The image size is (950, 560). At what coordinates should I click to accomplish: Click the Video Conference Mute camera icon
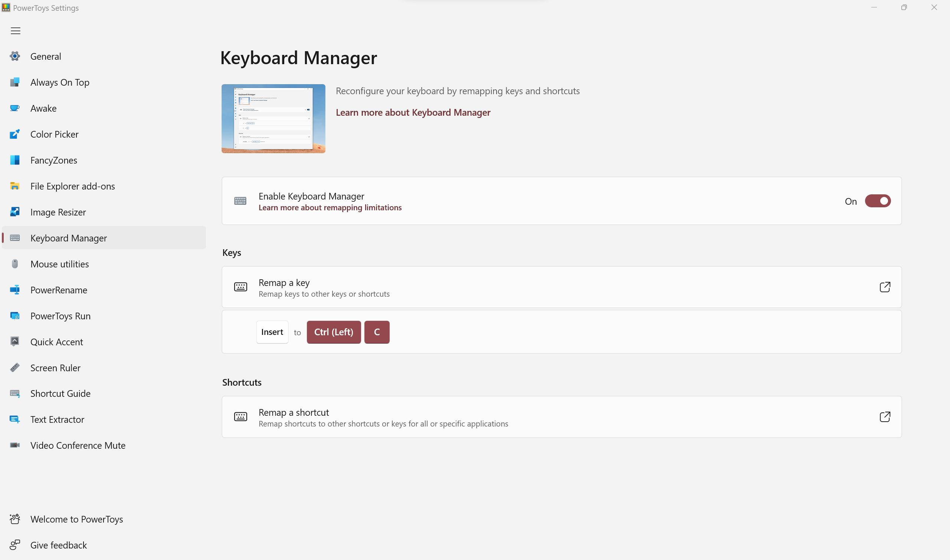click(x=15, y=445)
